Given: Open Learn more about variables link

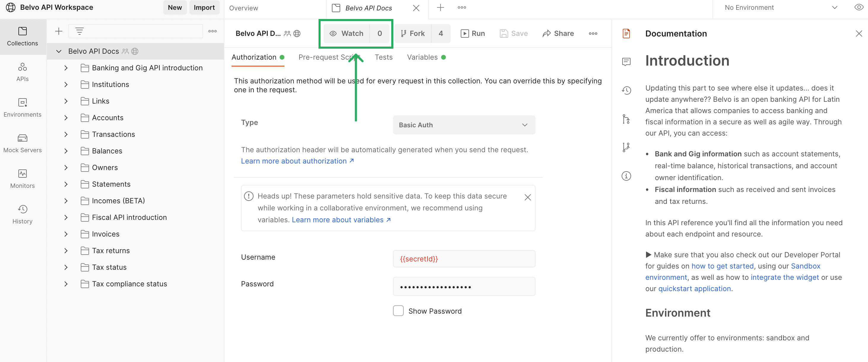Looking at the screenshot, I should click(341, 220).
